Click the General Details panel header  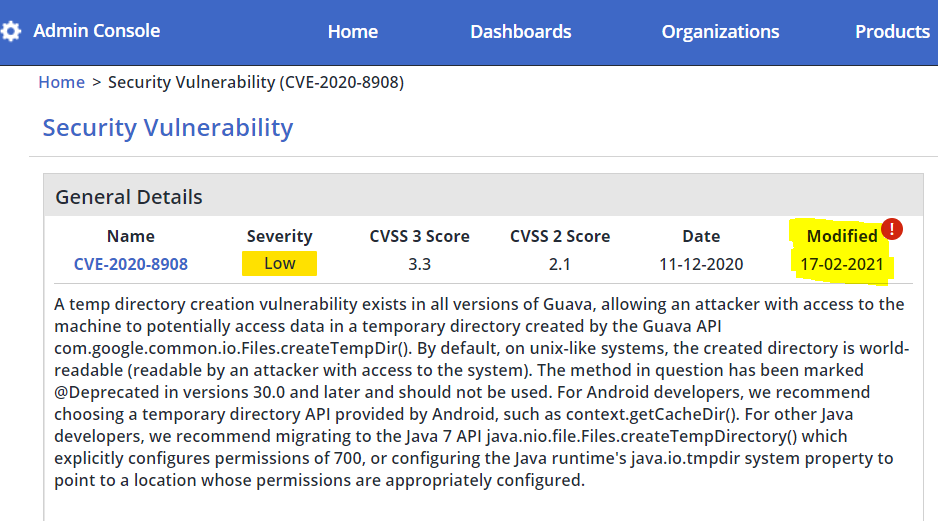coord(129,197)
